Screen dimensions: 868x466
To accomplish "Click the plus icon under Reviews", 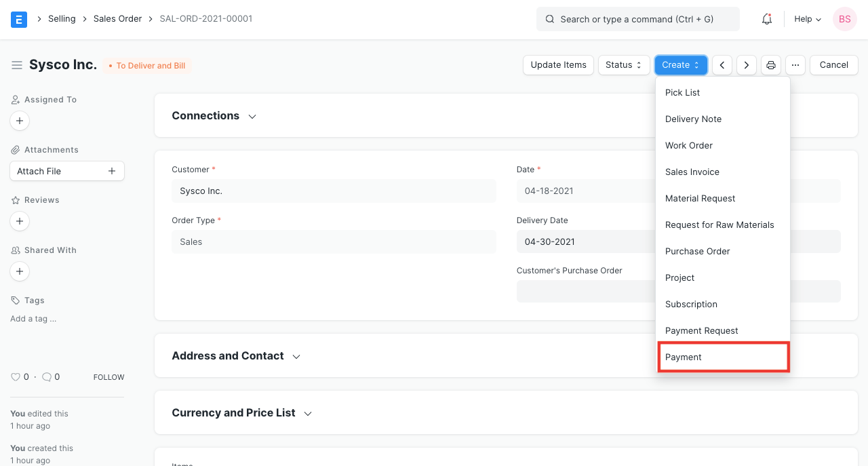I will [x=19, y=221].
